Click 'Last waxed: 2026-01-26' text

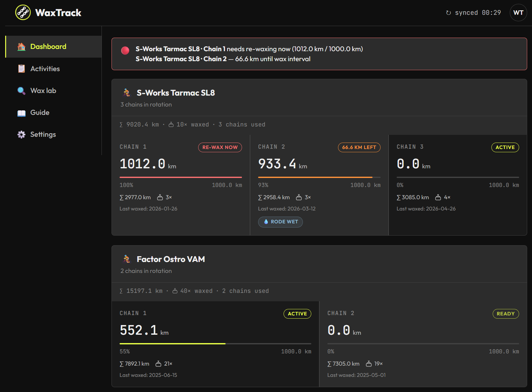point(149,209)
